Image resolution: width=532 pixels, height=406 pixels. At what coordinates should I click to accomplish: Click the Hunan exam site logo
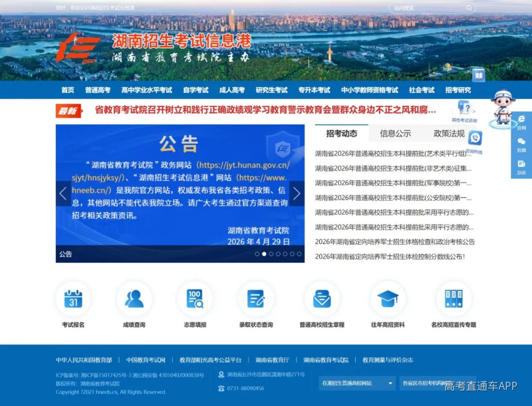click(x=78, y=48)
